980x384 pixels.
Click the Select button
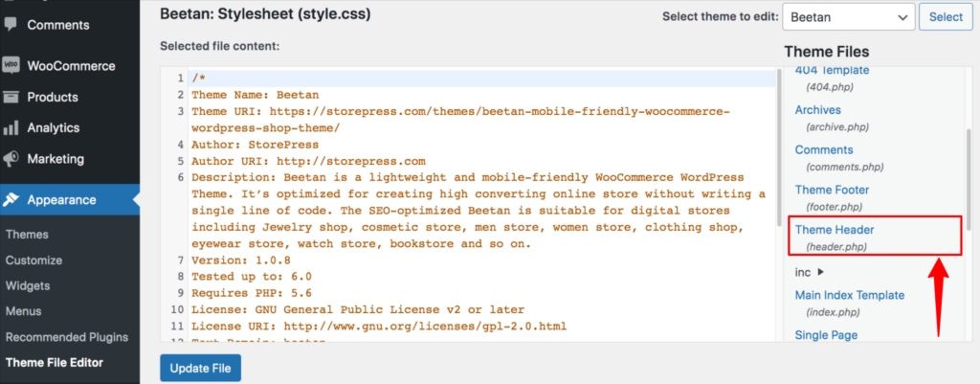point(946,17)
